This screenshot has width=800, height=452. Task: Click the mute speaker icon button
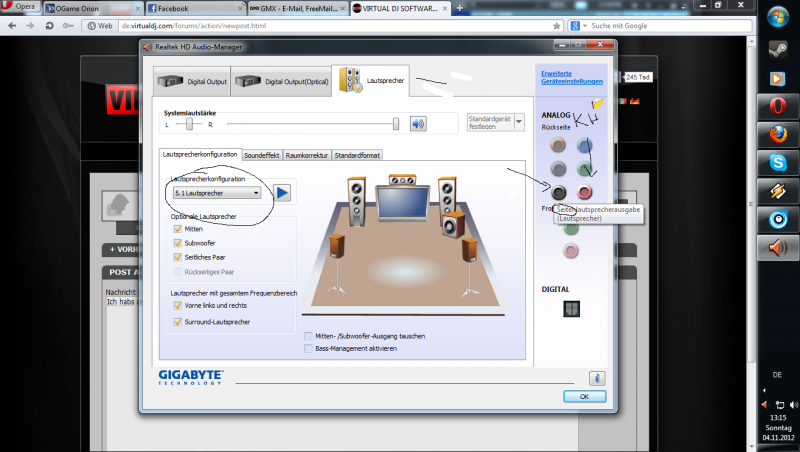tap(418, 123)
